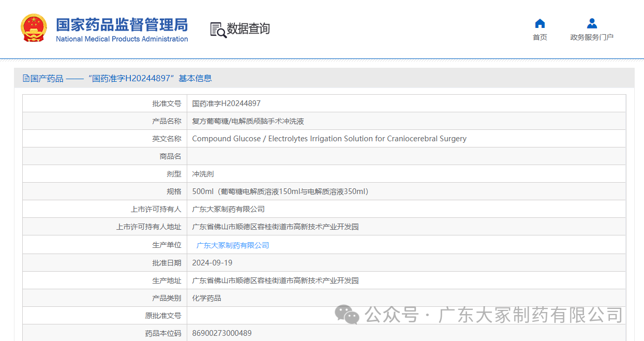Click the 国家药品监督管理局 site title
The image size is (644, 341).
coord(122,24)
